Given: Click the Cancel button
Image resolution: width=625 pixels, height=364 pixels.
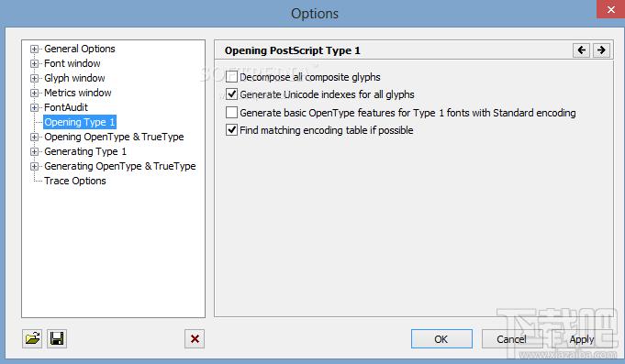Looking at the screenshot, I should (x=512, y=339).
